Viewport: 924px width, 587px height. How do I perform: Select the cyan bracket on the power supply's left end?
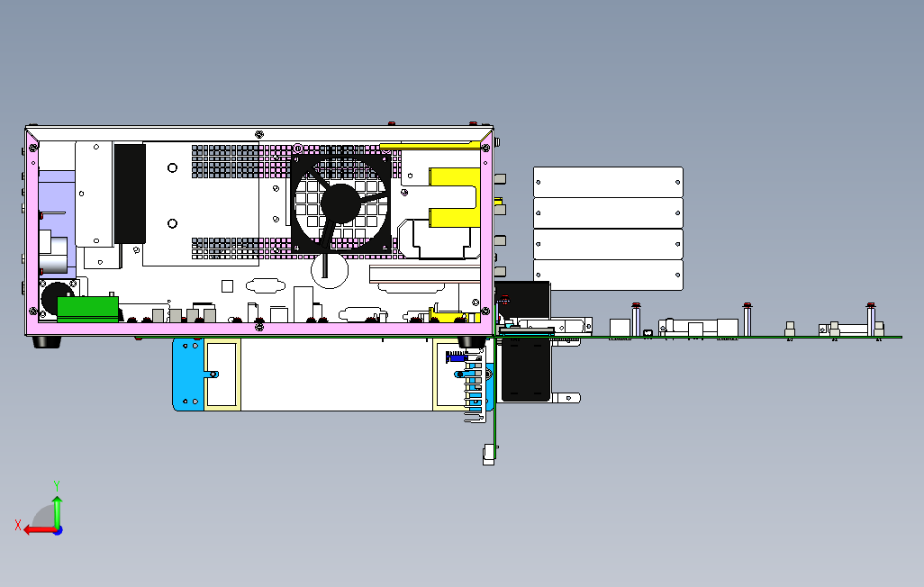(x=188, y=375)
